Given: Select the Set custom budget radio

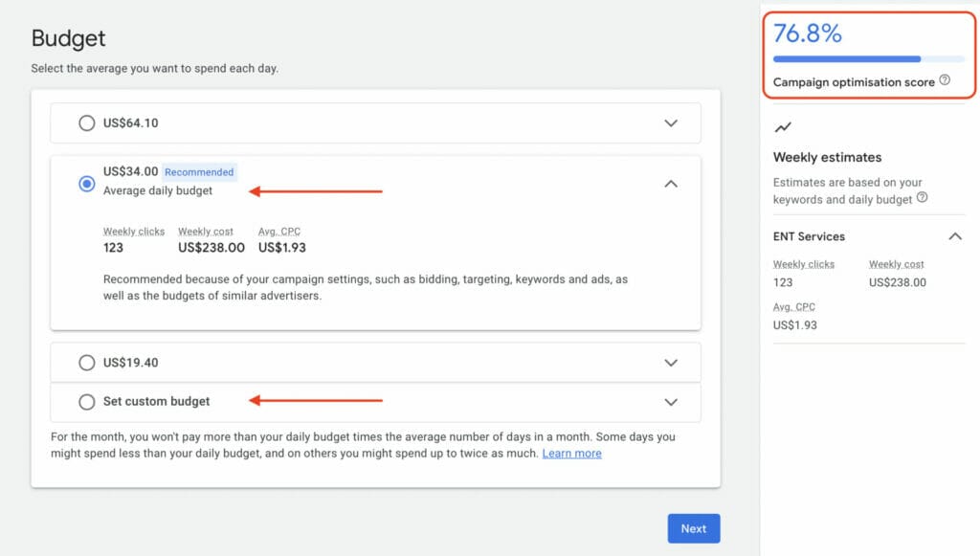Looking at the screenshot, I should pyautogui.click(x=87, y=402).
